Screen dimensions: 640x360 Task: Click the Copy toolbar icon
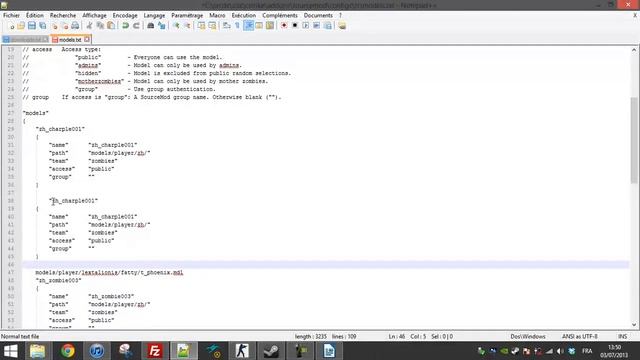pos(100,26)
